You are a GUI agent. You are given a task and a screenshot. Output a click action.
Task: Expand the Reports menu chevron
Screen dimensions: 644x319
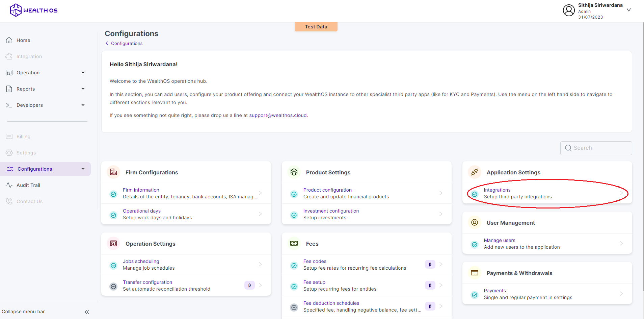coord(83,89)
